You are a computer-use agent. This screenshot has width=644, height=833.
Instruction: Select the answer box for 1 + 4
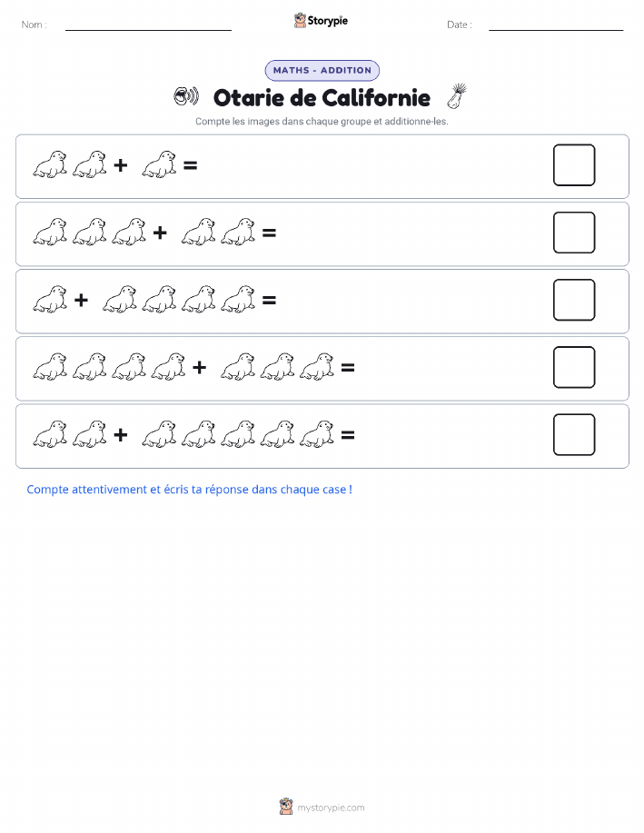pos(574,300)
